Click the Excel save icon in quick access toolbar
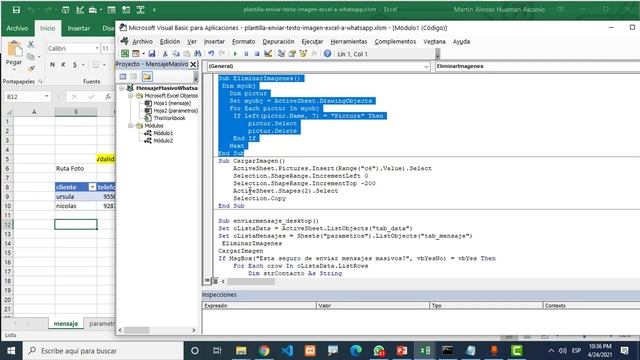Image resolution: width=640 pixels, height=360 pixels. (16, 9)
